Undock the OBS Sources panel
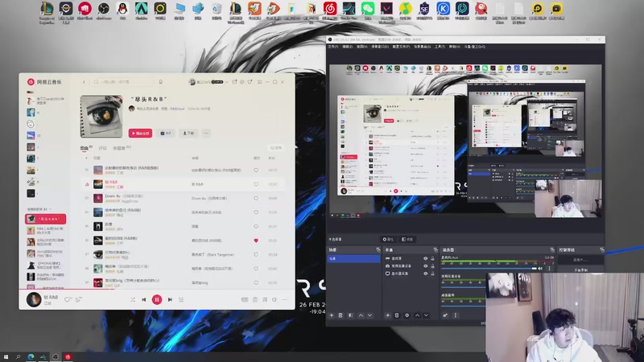The image size is (644, 362). (436, 249)
